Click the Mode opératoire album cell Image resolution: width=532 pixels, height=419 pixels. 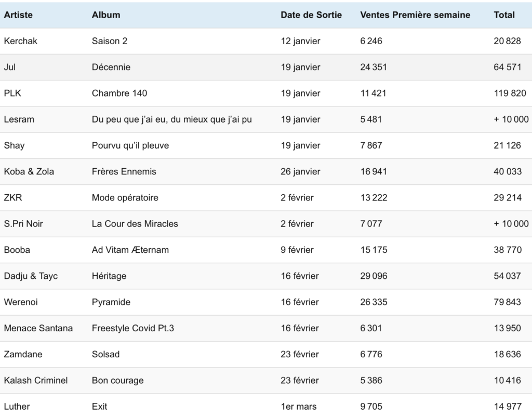click(125, 198)
